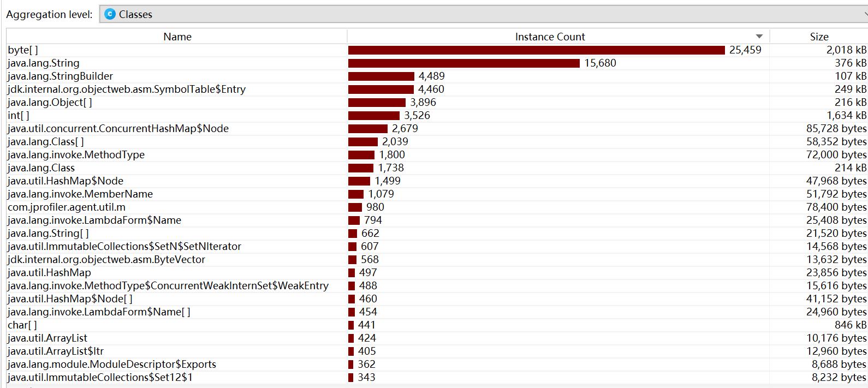The width and height of the screenshot is (868, 388).
Task: Click the blue Classes icon
Action: click(x=110, y=14)
